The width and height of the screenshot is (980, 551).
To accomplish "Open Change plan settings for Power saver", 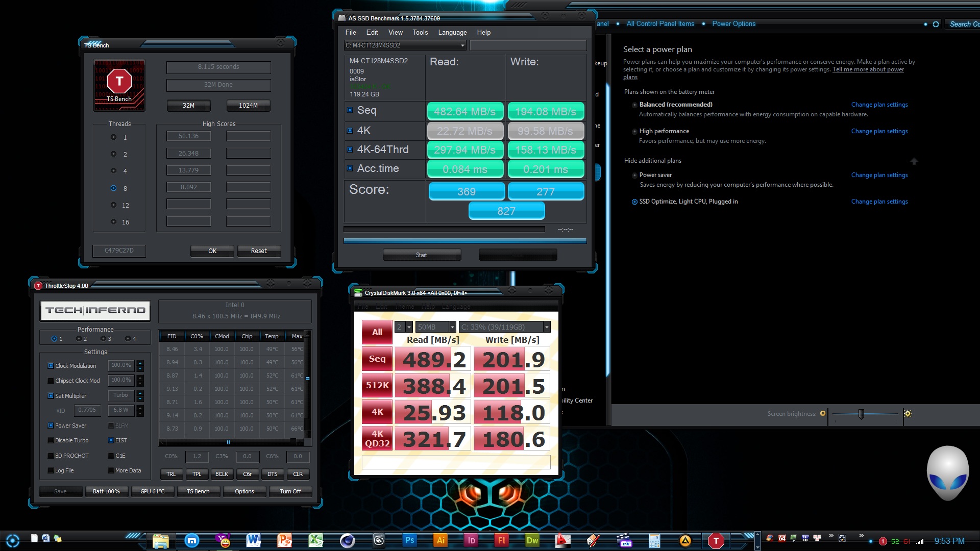I will click(879, 175).
